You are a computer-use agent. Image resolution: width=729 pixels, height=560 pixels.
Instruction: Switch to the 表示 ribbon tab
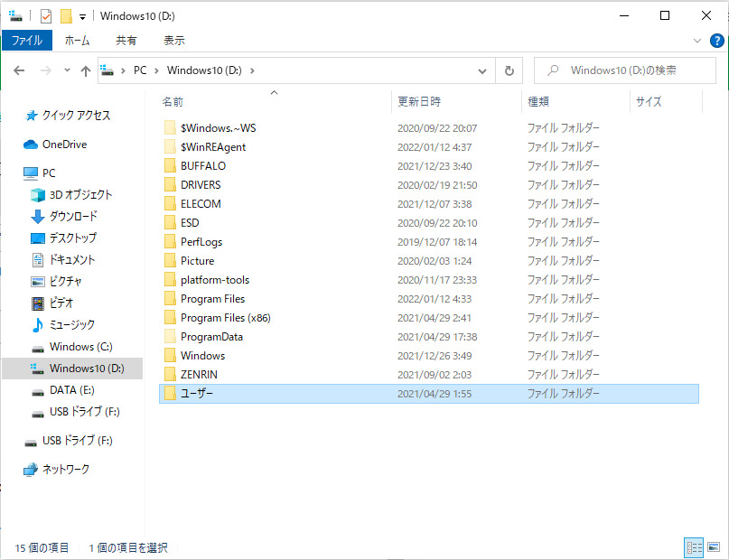174,41
